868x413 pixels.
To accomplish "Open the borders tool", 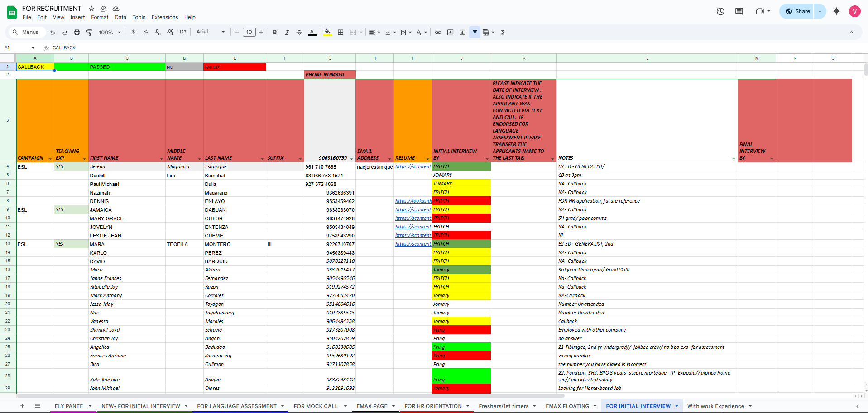I will click(340, 32).
